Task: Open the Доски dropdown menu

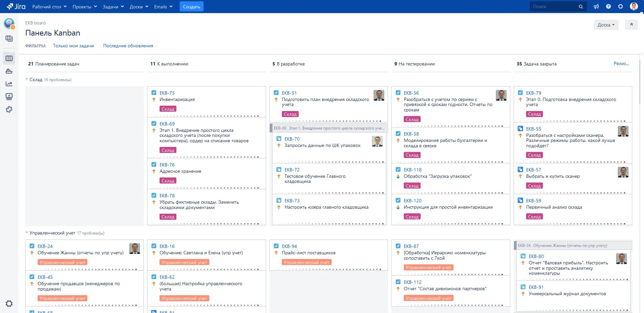Action: [139, 7]
